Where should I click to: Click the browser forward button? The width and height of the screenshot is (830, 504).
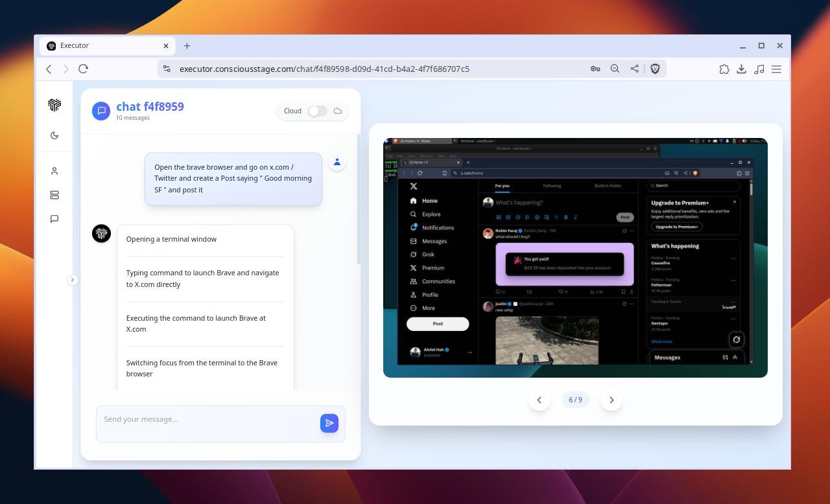pyautogui.click(x=65, y=69)
